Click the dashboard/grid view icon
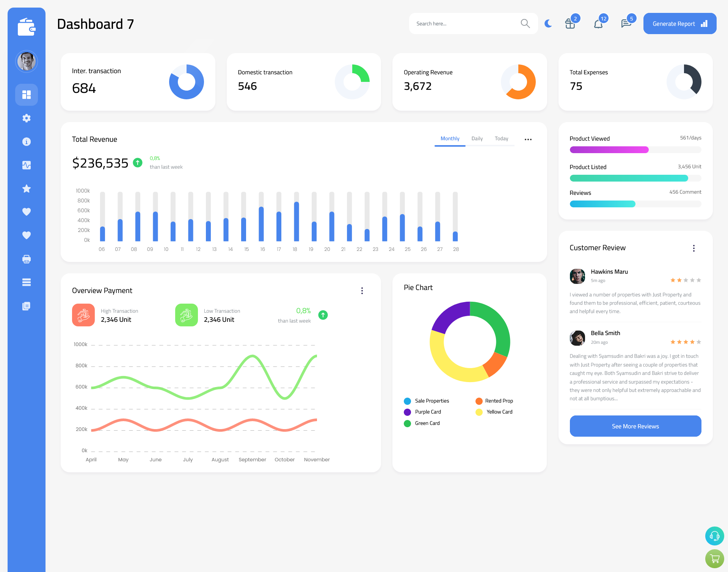Viewport: 728px width, 572px height. coord(27,94)
